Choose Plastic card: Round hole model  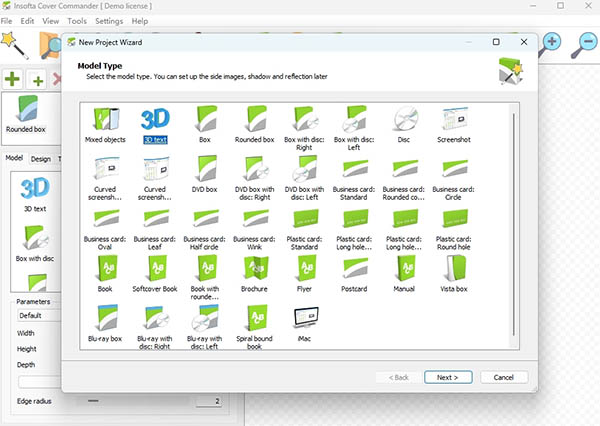pyautogui.click(x=453, y=228)
